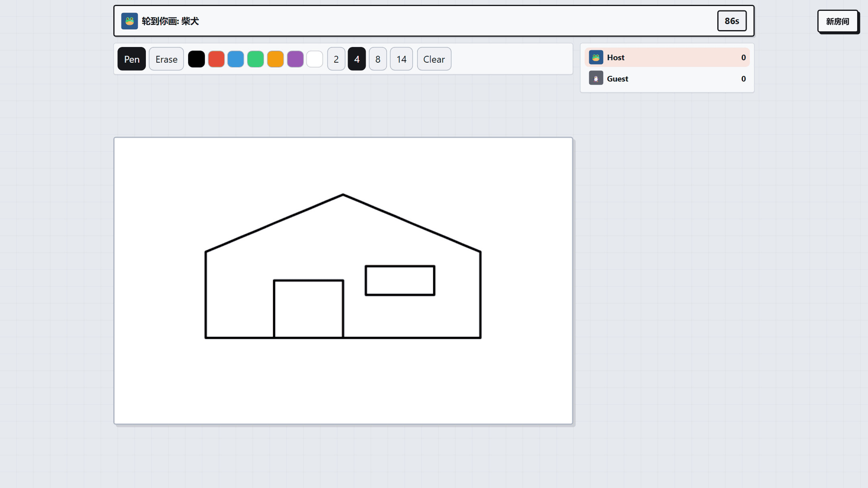Click the prompt text 轮到你画: 柴犬

pos(170,21)
